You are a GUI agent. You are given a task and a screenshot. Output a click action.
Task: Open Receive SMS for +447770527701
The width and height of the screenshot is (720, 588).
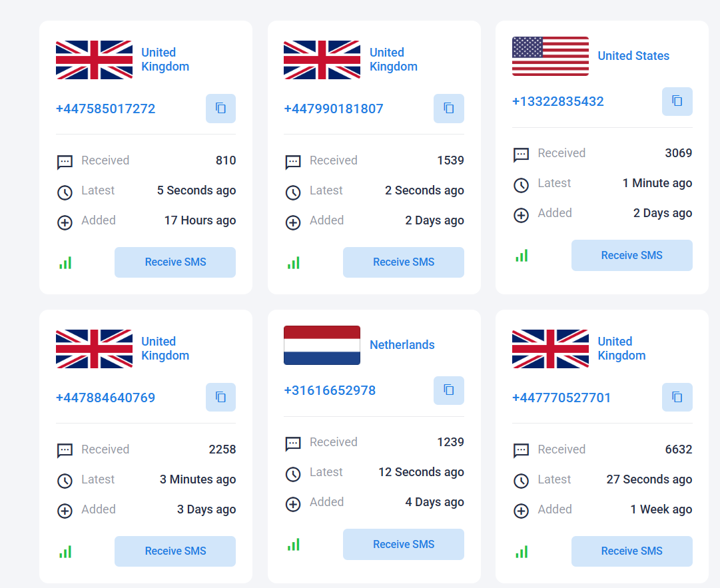632,551
